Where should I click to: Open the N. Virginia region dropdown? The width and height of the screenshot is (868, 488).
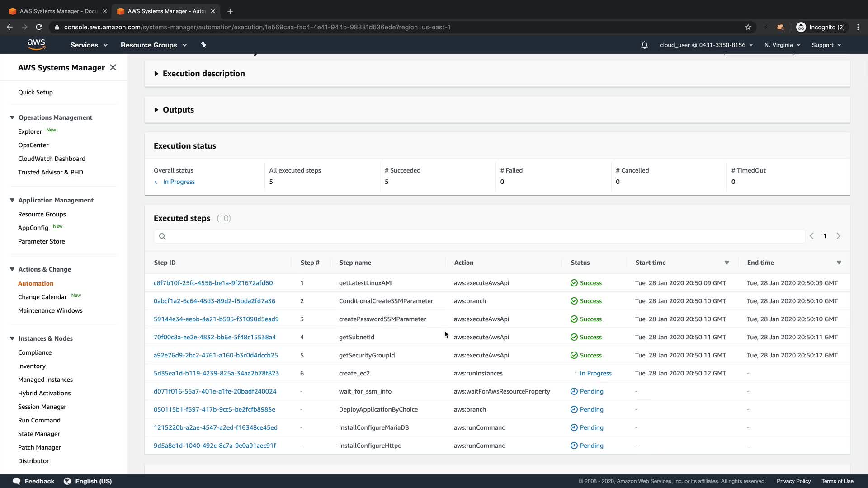pyautogui.click(x=782, y=45)
